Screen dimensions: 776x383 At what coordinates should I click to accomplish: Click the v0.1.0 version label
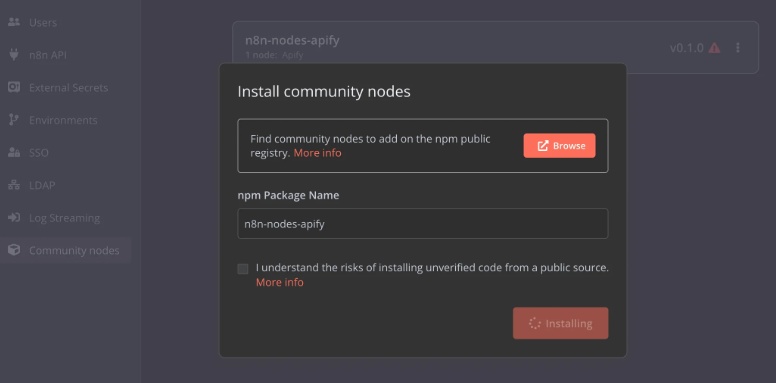pos(686,48)
